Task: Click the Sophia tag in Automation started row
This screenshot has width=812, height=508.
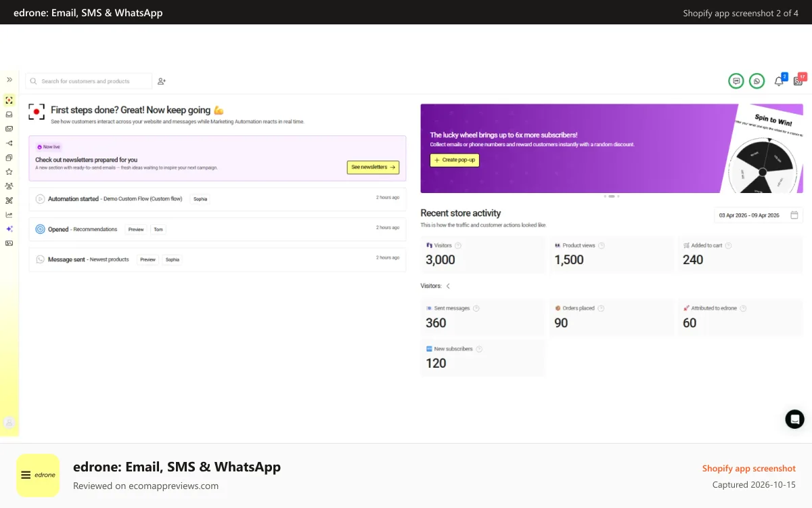Action: [200, 199]
